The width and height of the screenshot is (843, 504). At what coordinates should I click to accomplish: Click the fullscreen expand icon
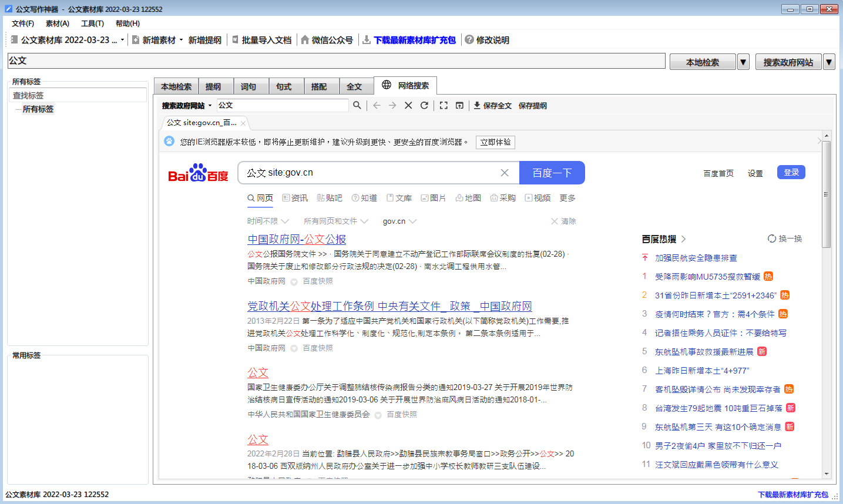point(444,105)
